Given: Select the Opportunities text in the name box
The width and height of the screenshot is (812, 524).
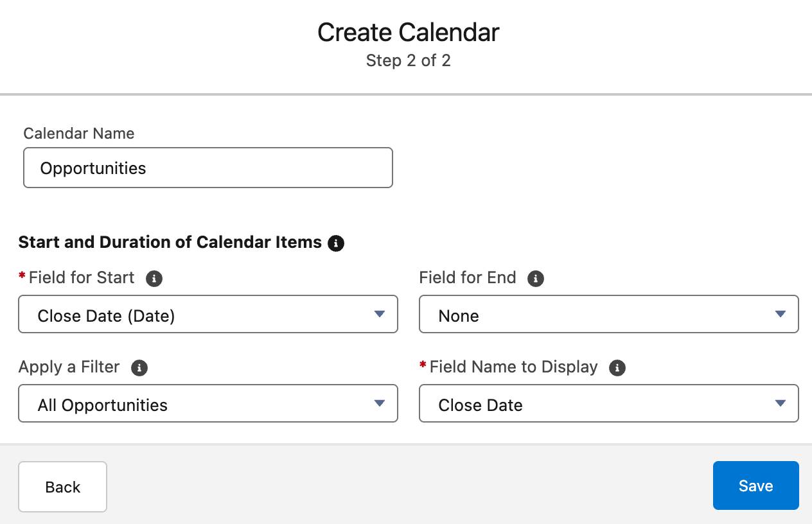Looking at the screenshot, I should click(x=93, y=168).
